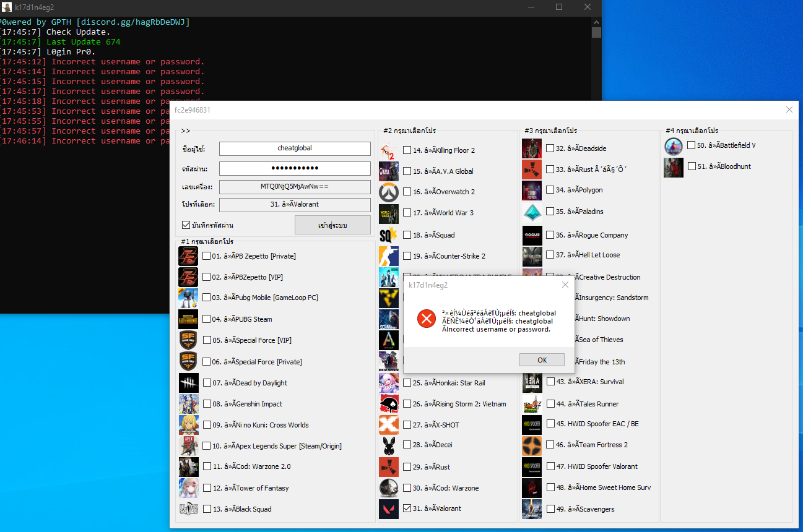
Task: Click the Scavengers game icon
Action: 532,509
